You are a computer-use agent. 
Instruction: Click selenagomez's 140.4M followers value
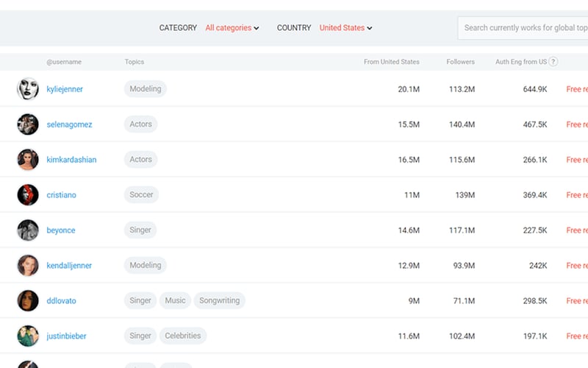click(x=462, y=124)
